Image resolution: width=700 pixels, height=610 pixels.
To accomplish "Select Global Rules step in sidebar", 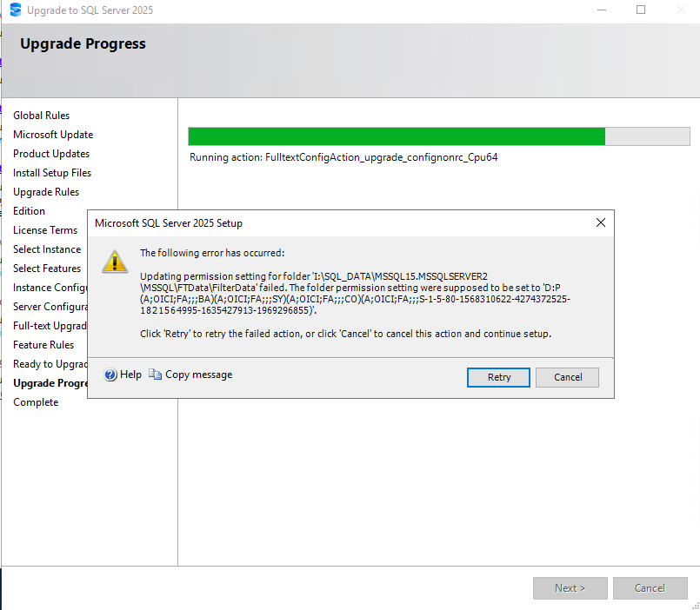I will click(x=42, y=116).
